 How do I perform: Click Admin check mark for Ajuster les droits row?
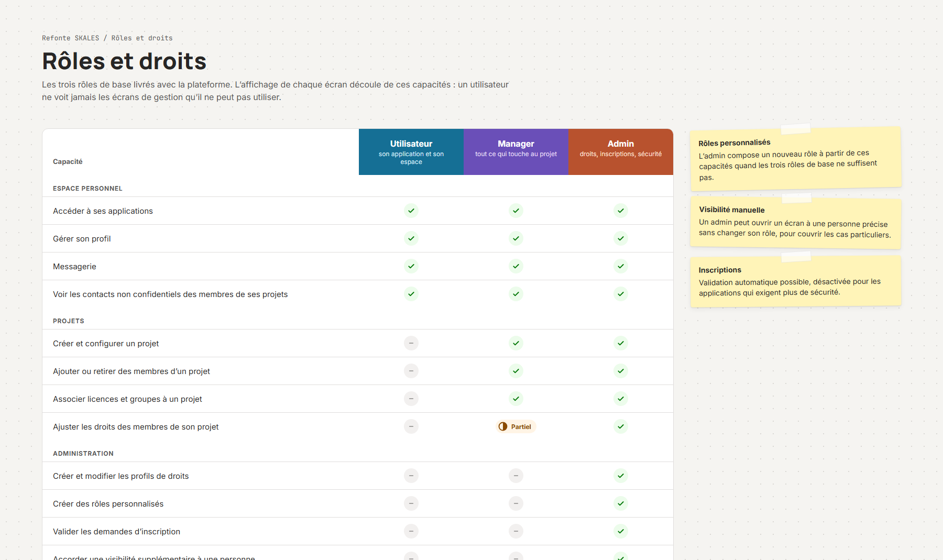point(621,426)
